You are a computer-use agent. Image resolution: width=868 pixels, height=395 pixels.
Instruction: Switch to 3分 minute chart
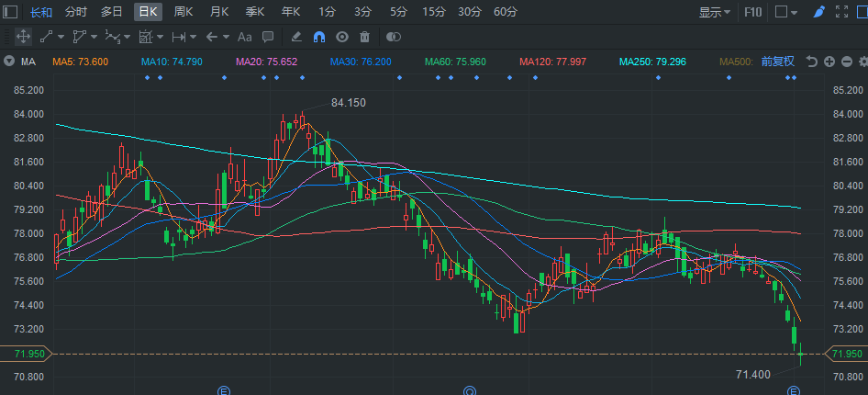[x=362, y=12]
